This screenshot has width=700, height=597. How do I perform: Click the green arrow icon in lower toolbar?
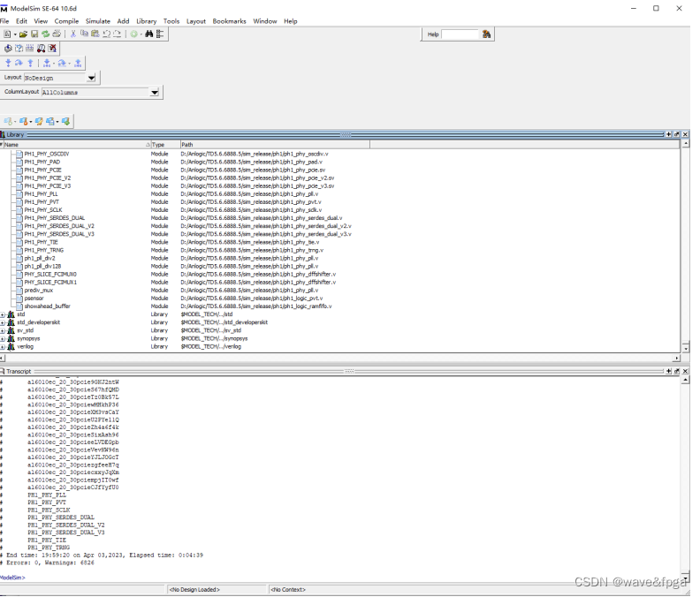pos(66,121)
